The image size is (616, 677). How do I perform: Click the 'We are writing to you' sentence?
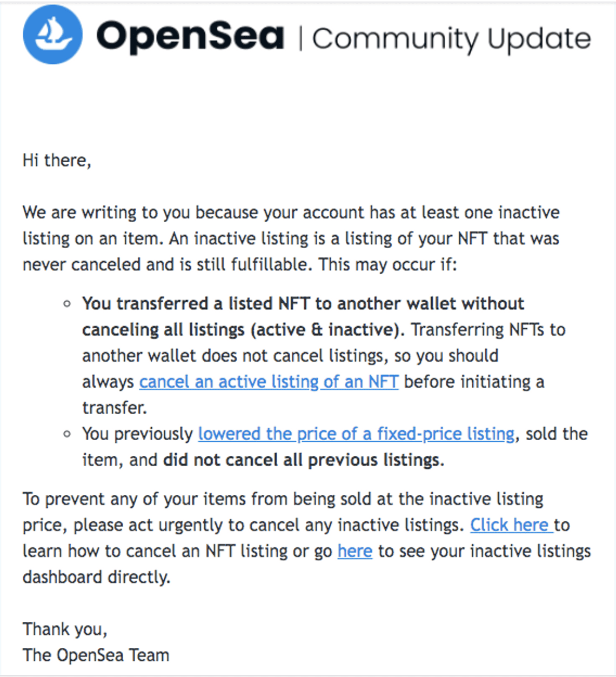pos(106,213)
